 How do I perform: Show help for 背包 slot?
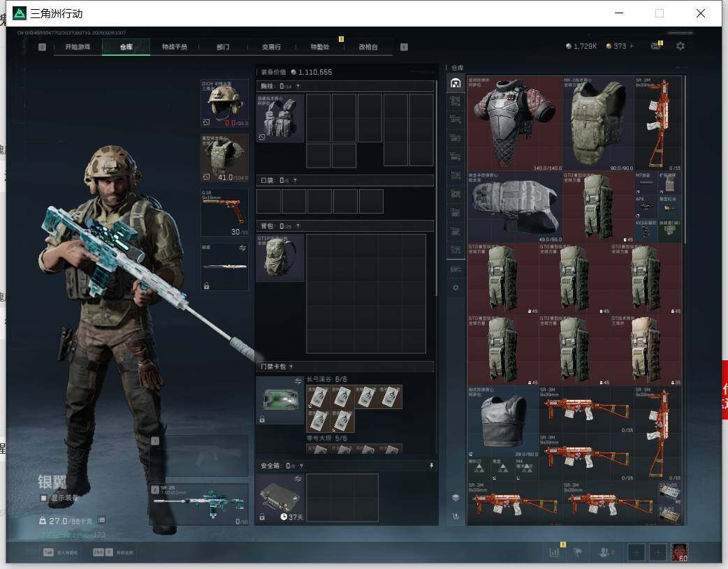point(298,226)
